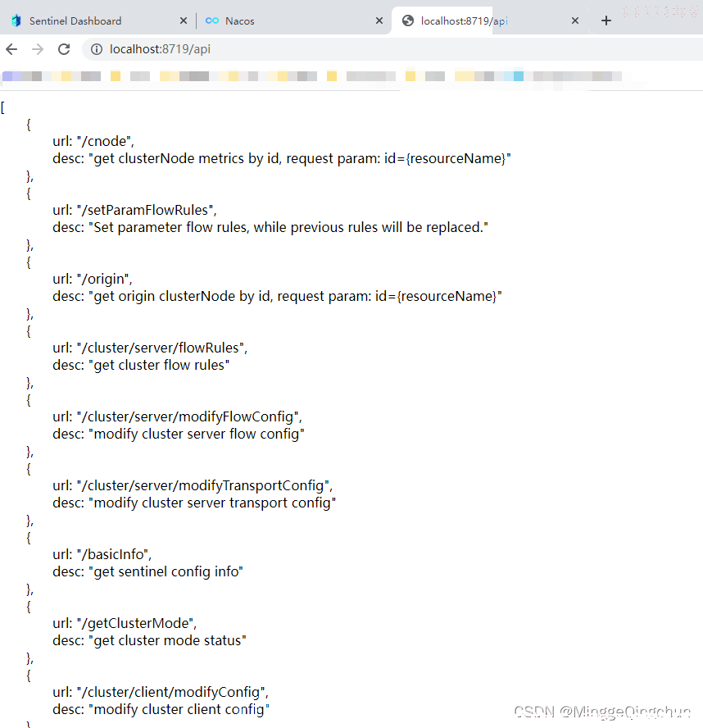Image resolution: width=703 pixels, height=728 pixels.
Task: Click the url "/getClusterMode" line
Action: 125,623
